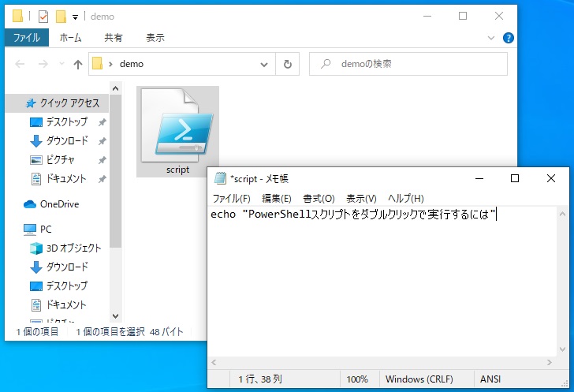
Task: Open recent locations dropdown arrow
Action: 61,64
